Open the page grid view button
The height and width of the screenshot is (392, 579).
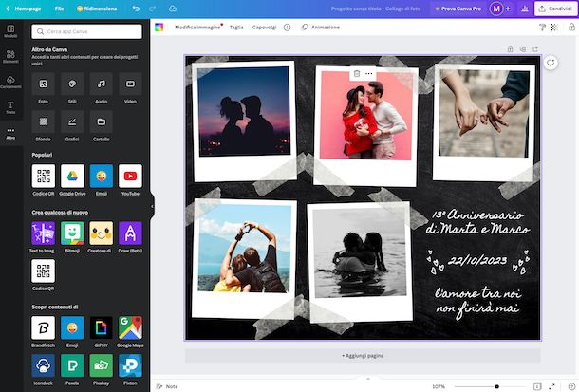(x=537, y=386)
